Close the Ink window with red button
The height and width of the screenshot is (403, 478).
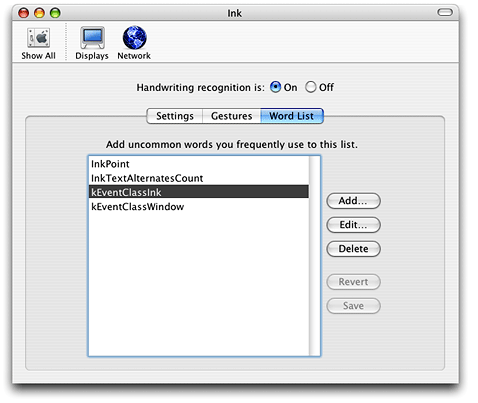[x=23, y=13]
